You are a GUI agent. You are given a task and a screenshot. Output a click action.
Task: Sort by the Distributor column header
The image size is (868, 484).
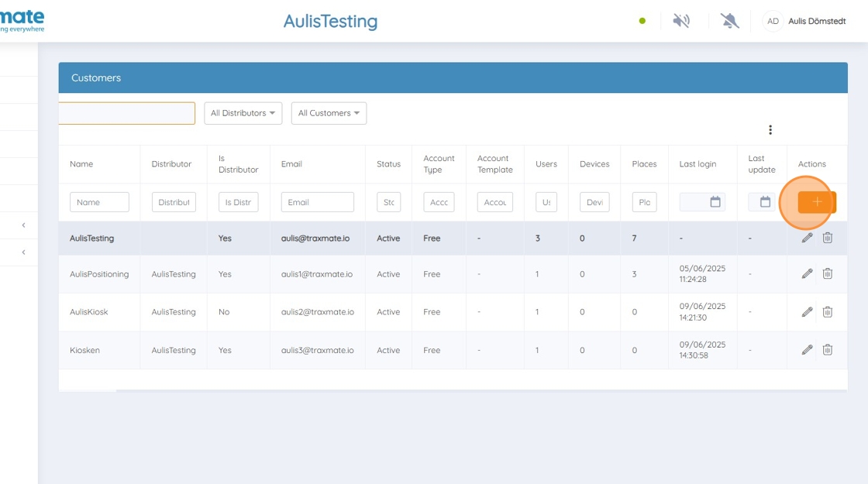pyautogui.click(x=171, y=164)
